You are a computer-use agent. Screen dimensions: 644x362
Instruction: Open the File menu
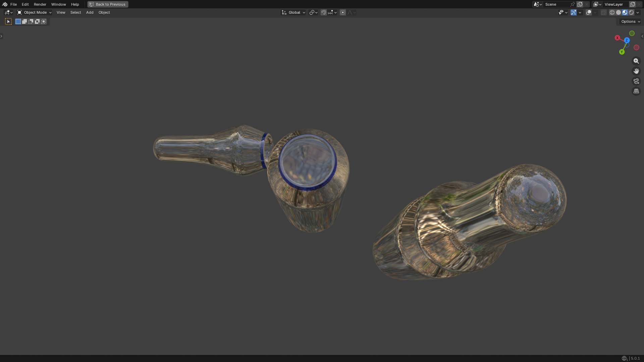[x=13, y=4]
